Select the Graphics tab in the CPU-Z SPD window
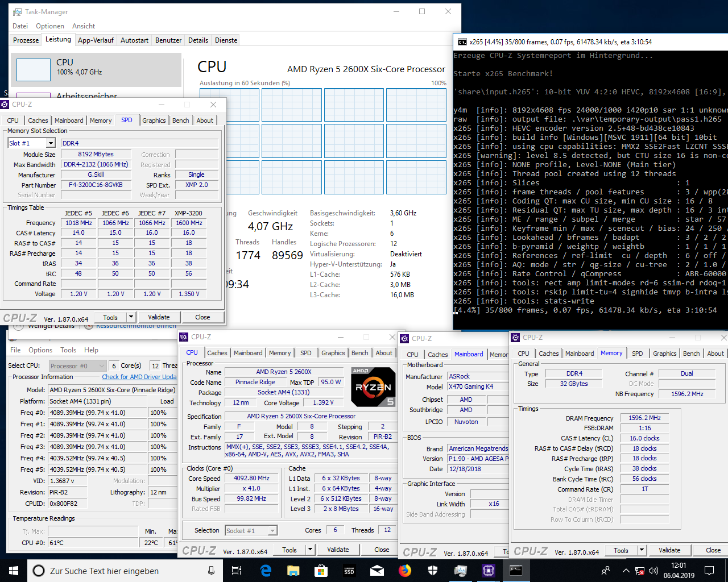This screenshot has height=582, width=728. tap(154, 120)
